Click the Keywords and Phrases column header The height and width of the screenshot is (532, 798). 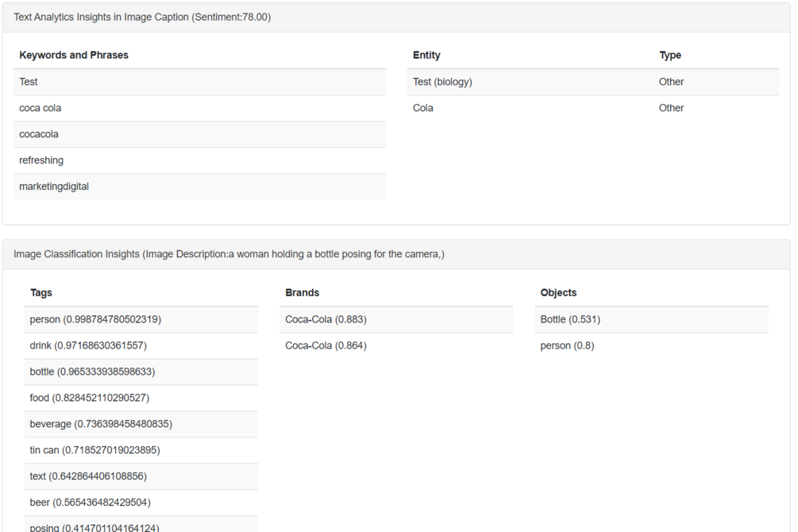pyautogui.click(x=74, y=56)
